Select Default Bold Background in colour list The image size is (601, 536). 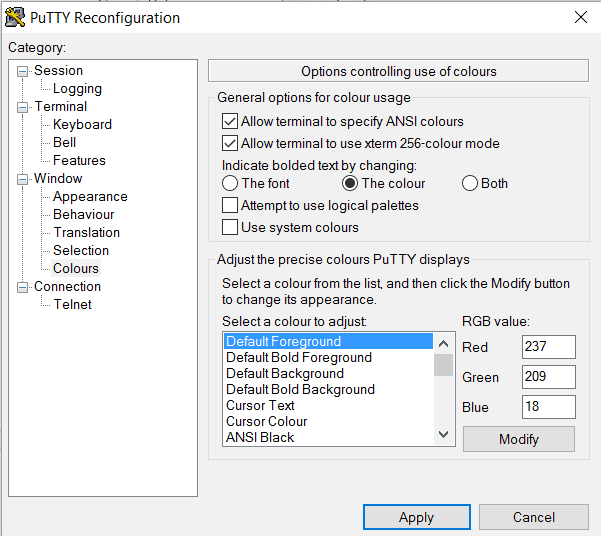point(300,389)
